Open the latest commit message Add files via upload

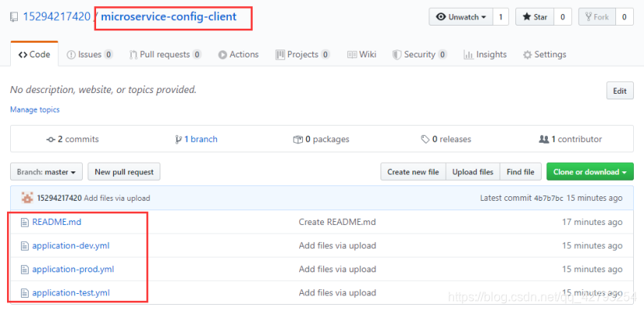pyautogui.click(x=117, y=198)
